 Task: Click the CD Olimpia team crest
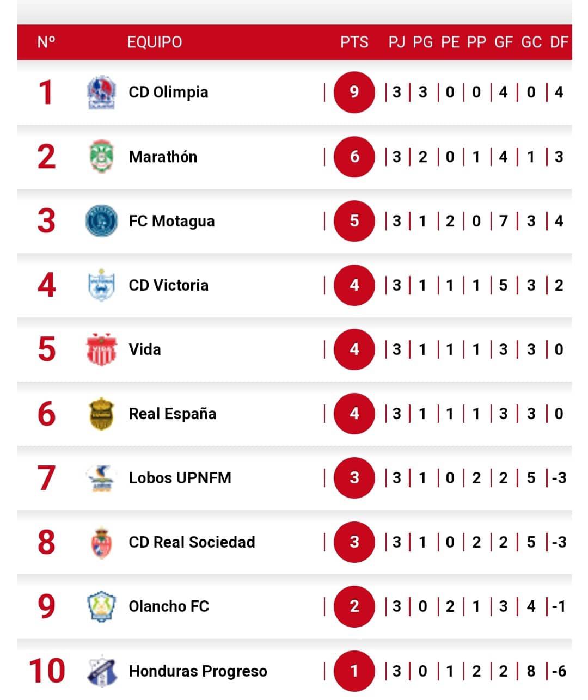pyautogui.click(x=101, y=93)
